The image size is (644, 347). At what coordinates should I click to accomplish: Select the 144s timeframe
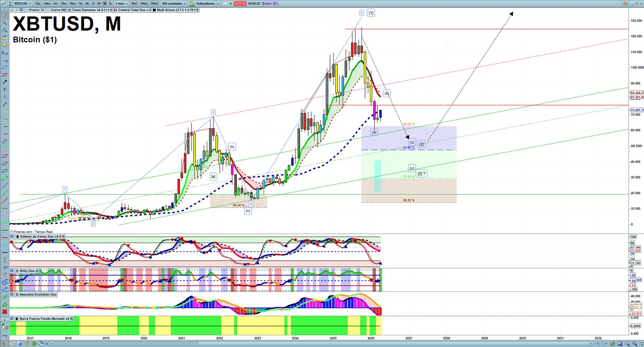(47, 4)
